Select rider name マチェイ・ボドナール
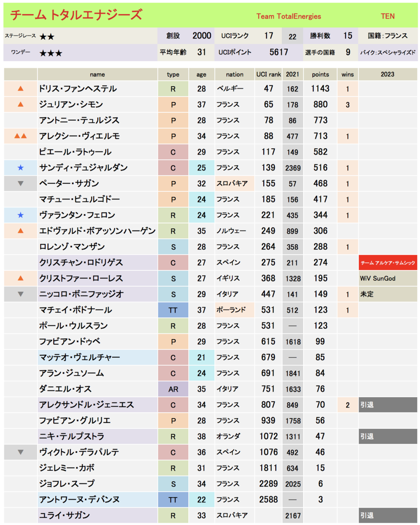 click(x=77, y=310)
